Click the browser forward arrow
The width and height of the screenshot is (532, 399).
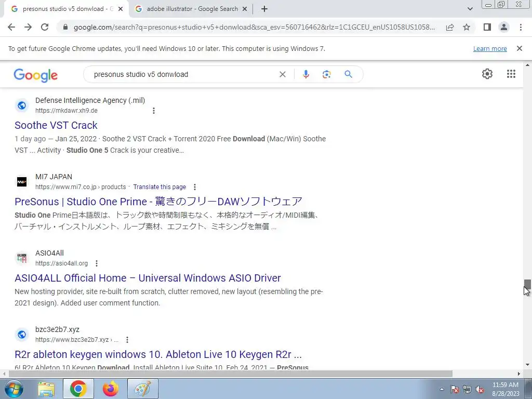point(28,27)
